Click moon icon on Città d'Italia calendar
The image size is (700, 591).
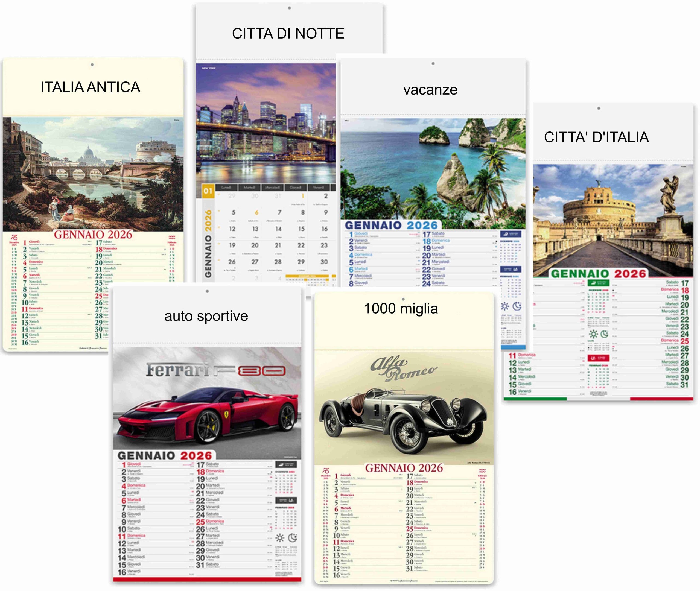[604, 334]
